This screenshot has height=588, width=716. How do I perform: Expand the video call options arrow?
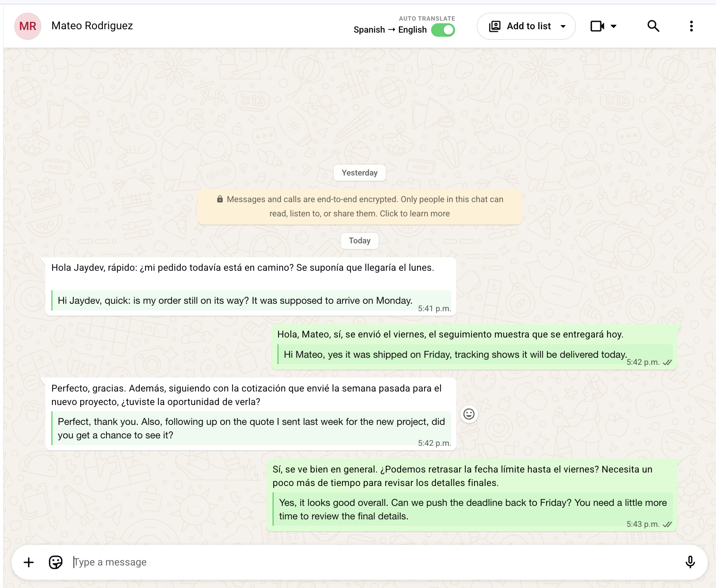(614, 26)
